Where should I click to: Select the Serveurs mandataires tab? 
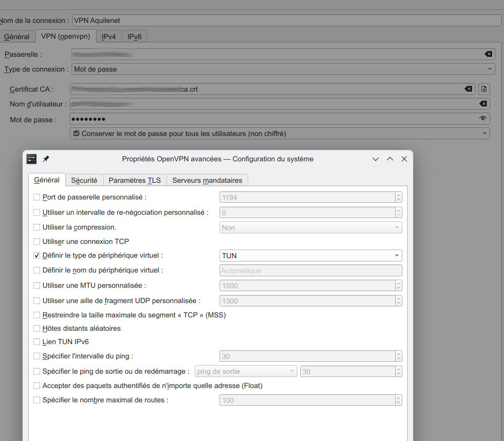point(207,180)
